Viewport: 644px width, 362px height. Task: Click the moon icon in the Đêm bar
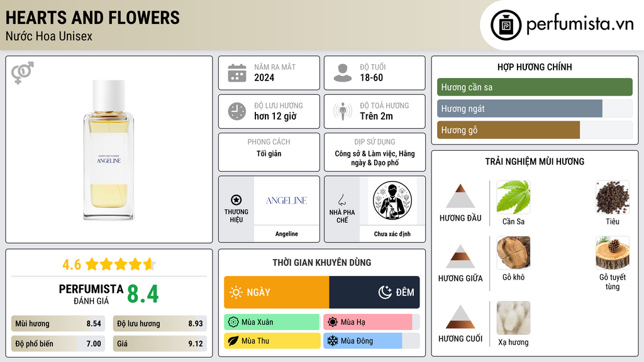coord(385,292)
